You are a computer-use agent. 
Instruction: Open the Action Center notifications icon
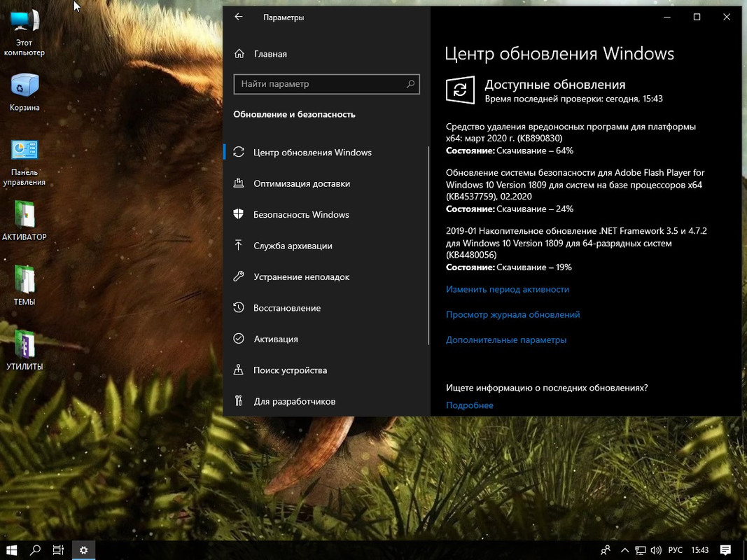point(725,550)
